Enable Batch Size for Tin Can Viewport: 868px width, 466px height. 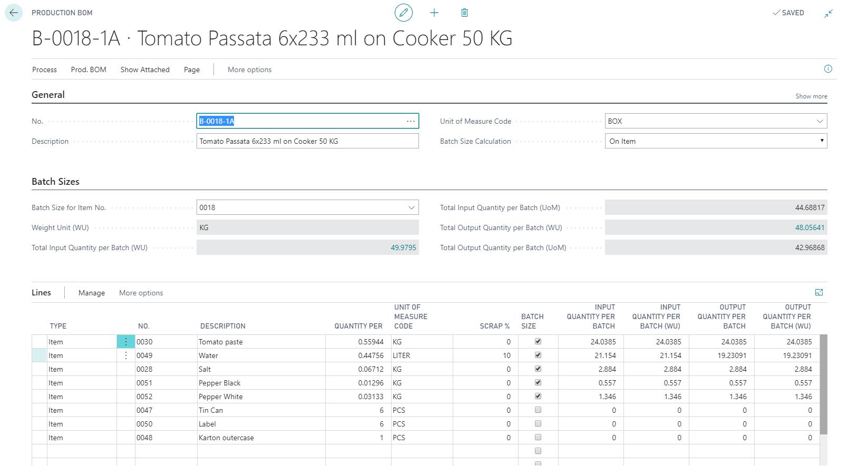(538, 410)
